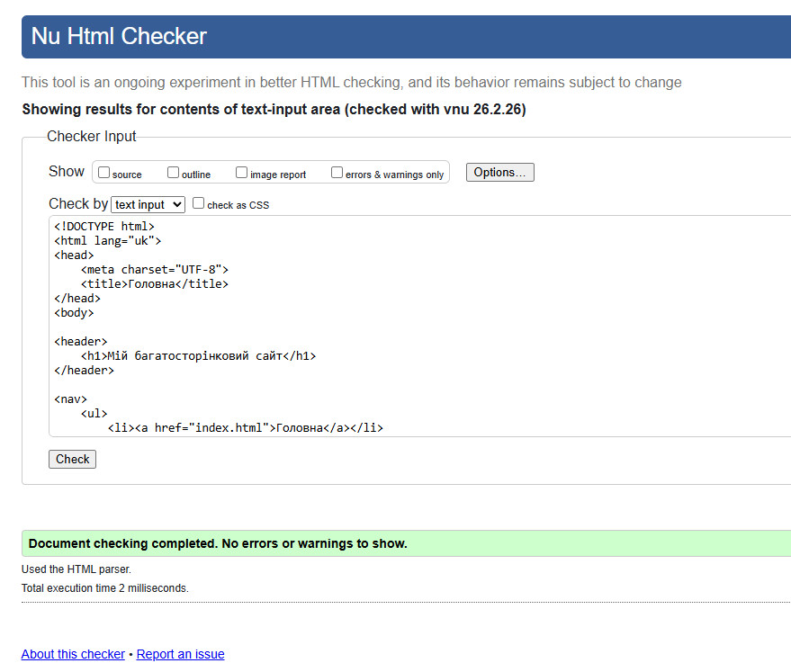Image resolution: width=791 pixels, height=672 pixels.
Task: Place cursor on the meta charset line
Action: tap(155, 270)
